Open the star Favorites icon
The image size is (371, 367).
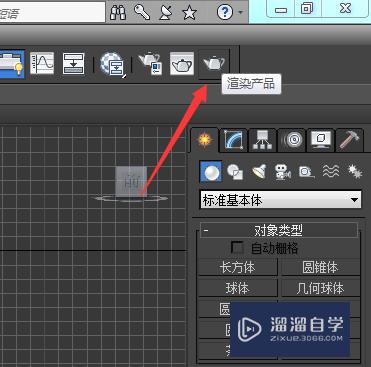189,13
